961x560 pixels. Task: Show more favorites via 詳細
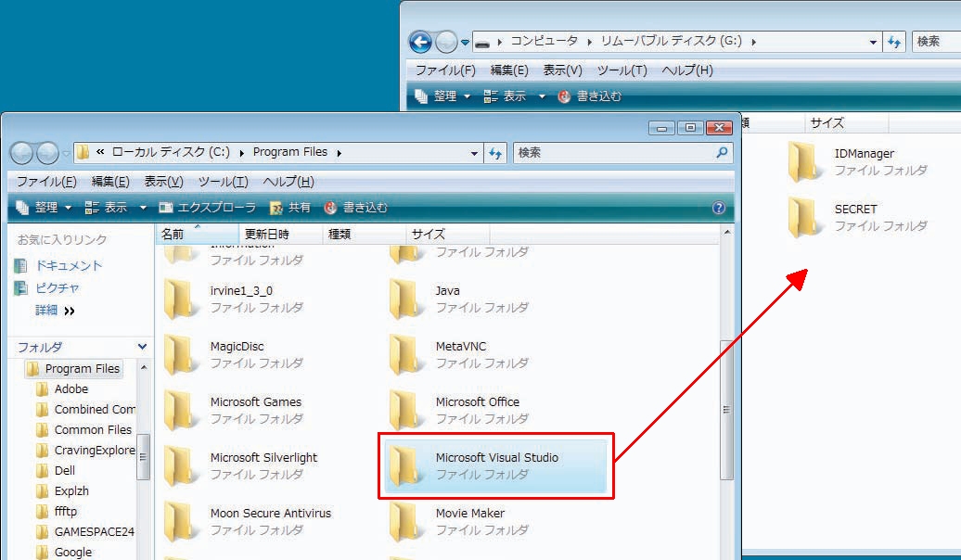coord(55,310)
